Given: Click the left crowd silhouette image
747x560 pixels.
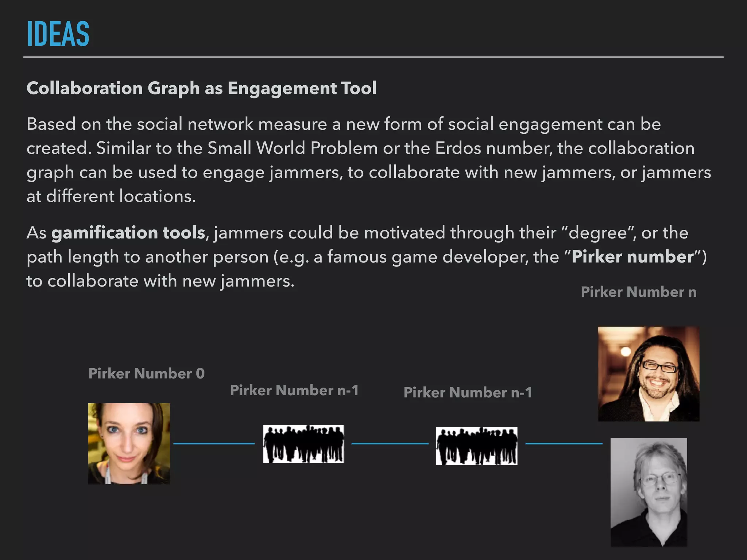Looking at the screenshot, I should [x=303, y=444].
